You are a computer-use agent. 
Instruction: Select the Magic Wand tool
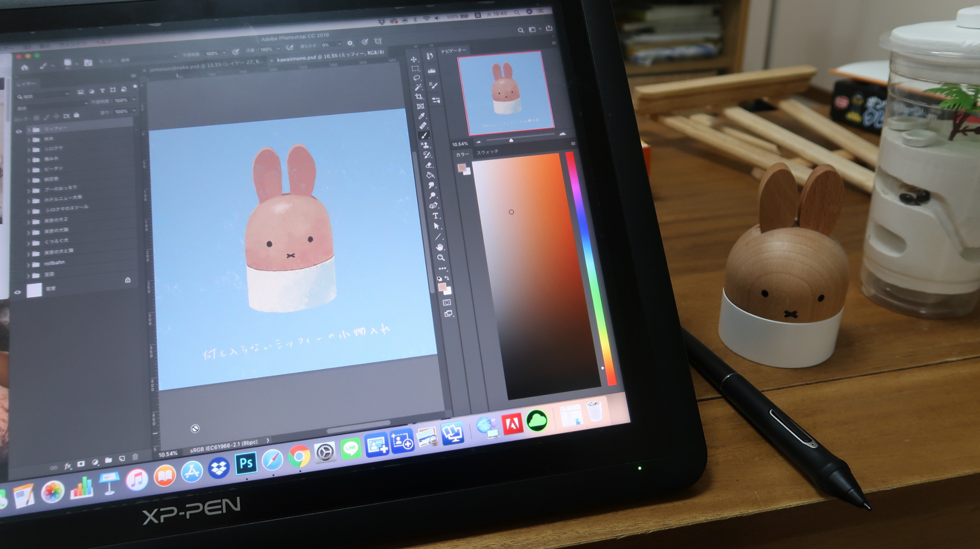click(418, 87)
